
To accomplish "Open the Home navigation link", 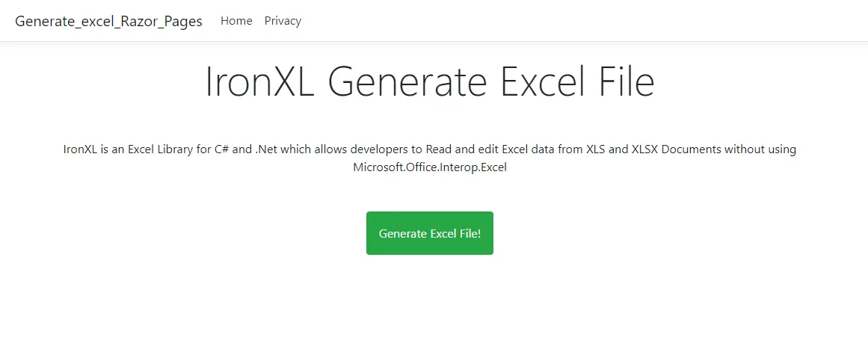I will [x=236, y=21].
